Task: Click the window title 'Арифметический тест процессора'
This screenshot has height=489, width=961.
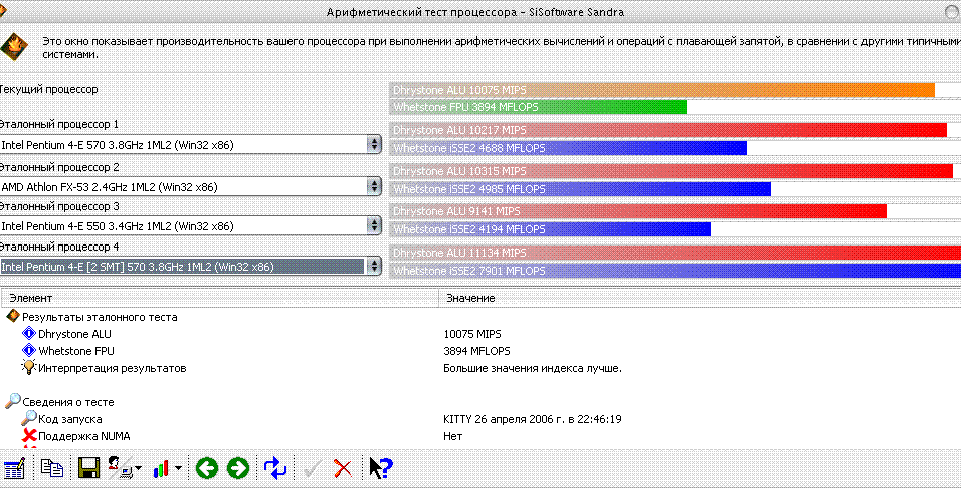Action: pos(422,12)
